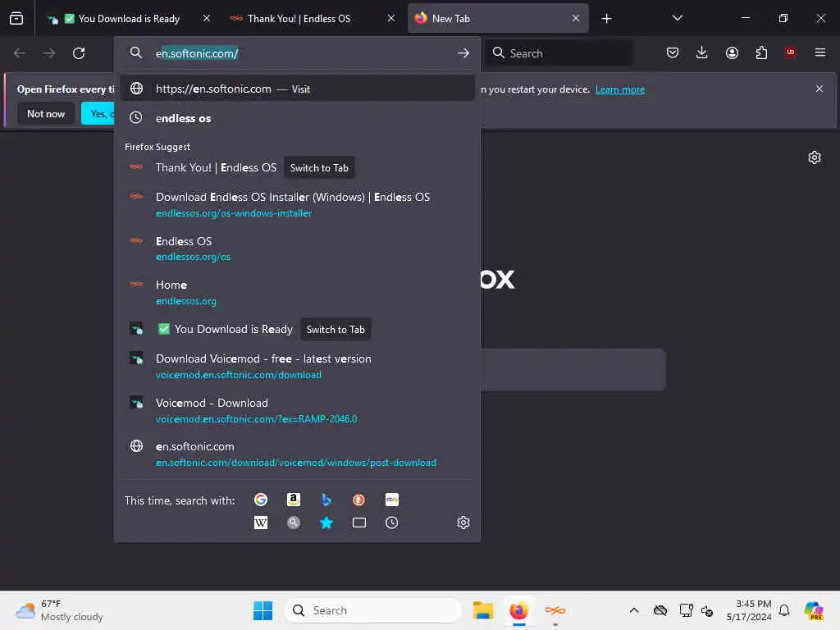
Task: Open Download Voicemod free latest version suggestion
Action: [297, 367]
